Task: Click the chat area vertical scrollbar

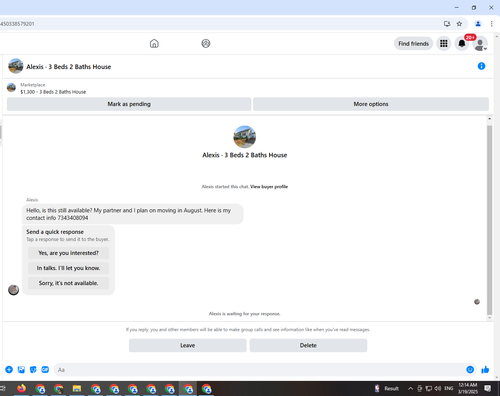Action: pos(489,220)
